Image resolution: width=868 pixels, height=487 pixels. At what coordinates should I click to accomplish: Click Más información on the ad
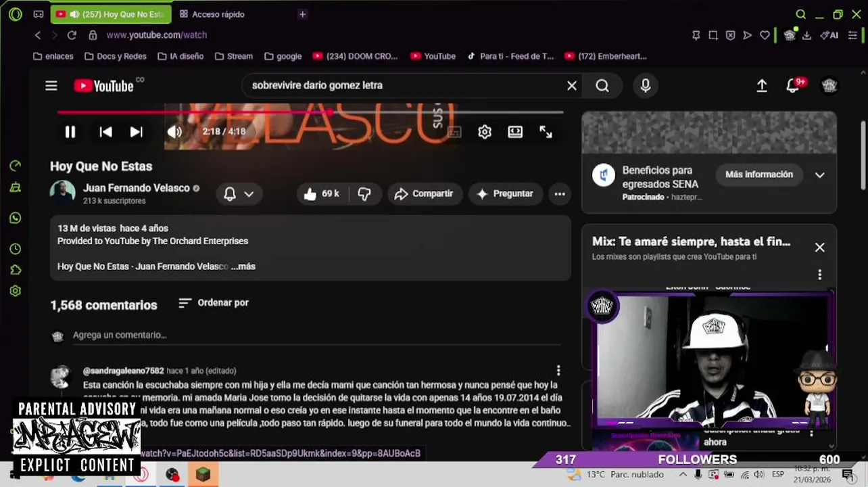click(759, 175)
